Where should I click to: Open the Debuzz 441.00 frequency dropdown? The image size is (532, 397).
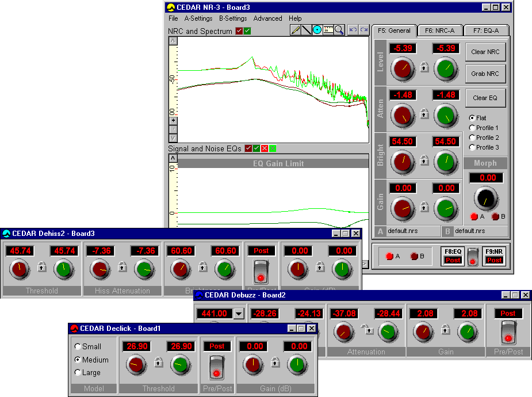239,314
